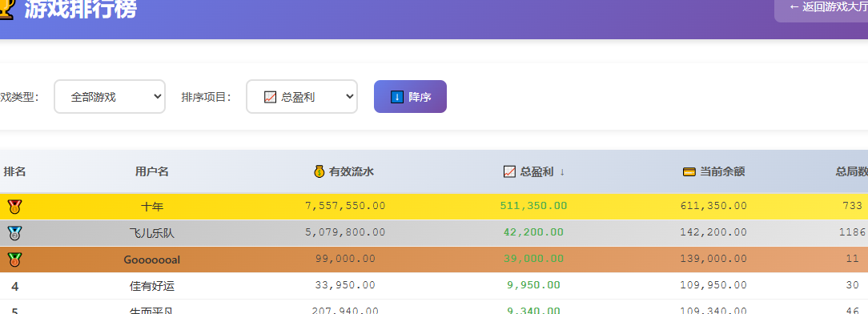Click the card icon beside 当前余额
The height and width of the screenshot is (314, 868).
click(x=689, y=171)
